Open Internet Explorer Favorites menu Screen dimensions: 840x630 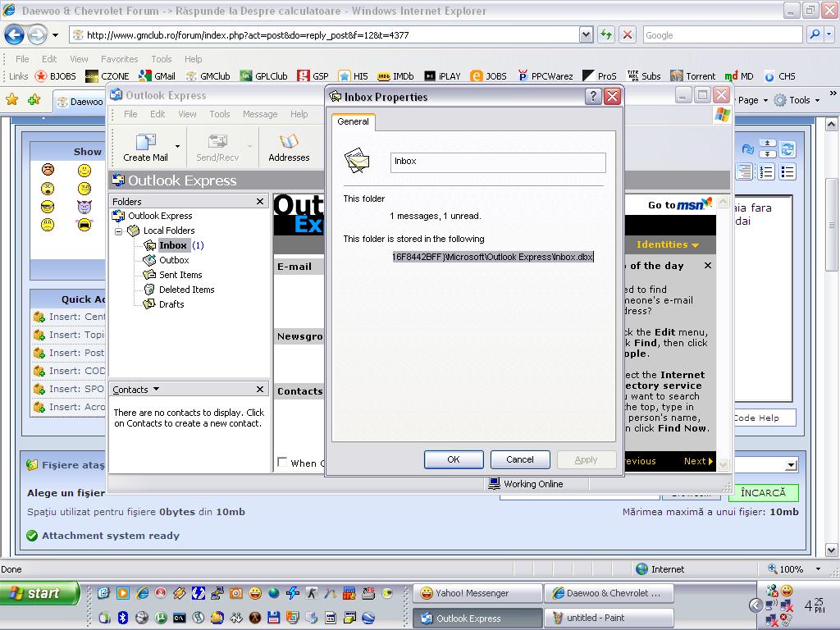tap(120, 59)
